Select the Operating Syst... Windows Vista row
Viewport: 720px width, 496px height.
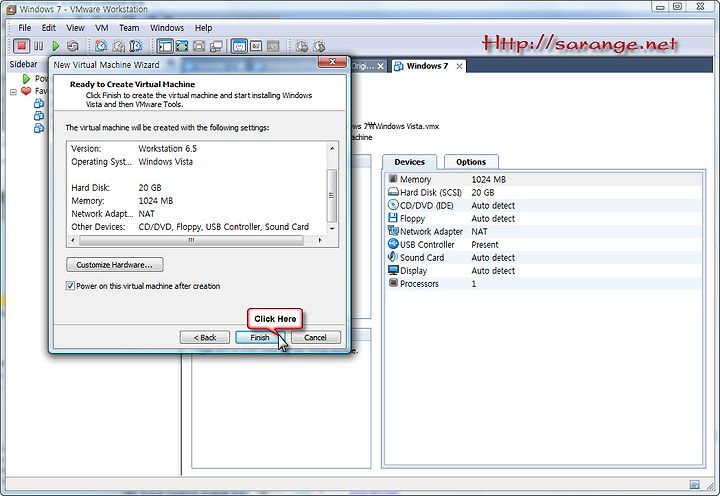coord(197,162)
